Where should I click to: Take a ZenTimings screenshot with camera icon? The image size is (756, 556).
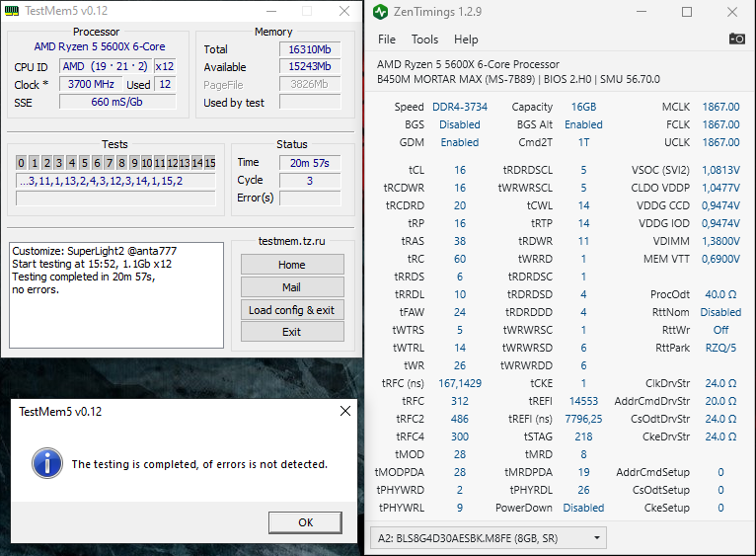[736, 39]
